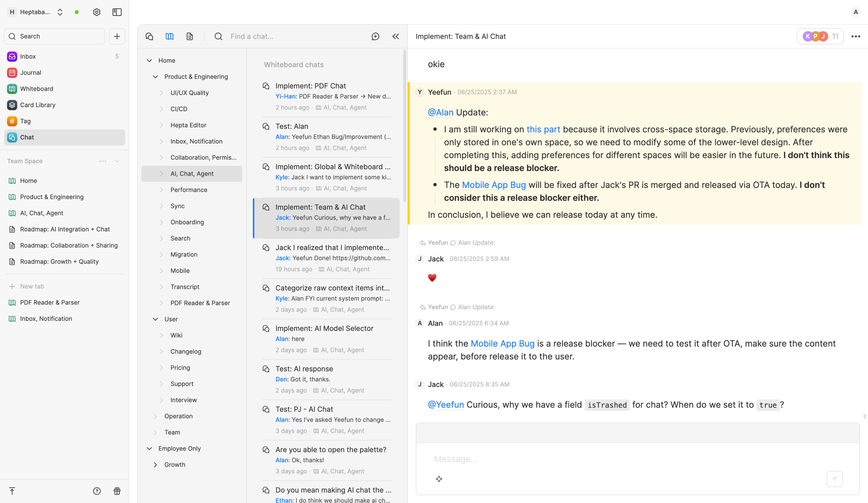Open the settings gear icon

pos(97,12)
